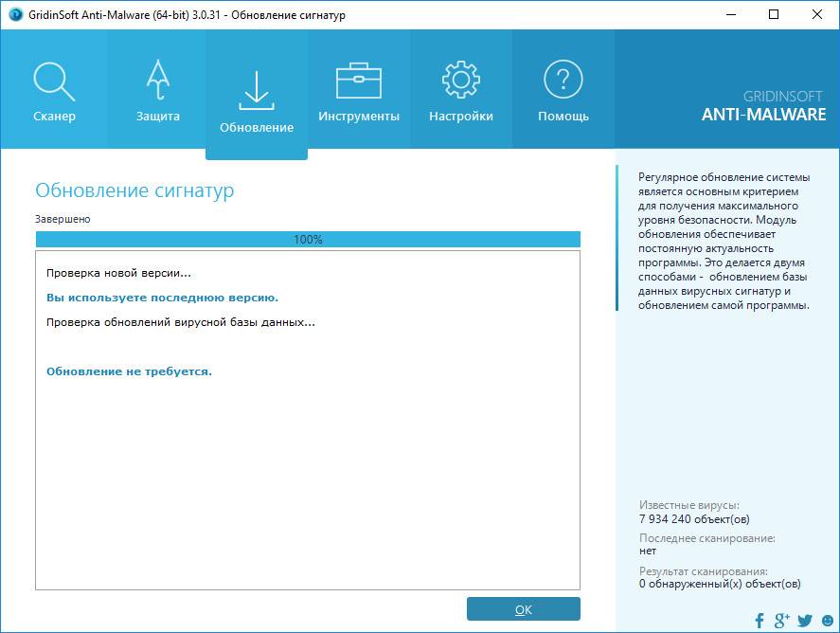Click 'Вы используете последнюю версию.' message
Image resolution: width=840 pixels, height=633 pixels.
[x=162, y=298]
